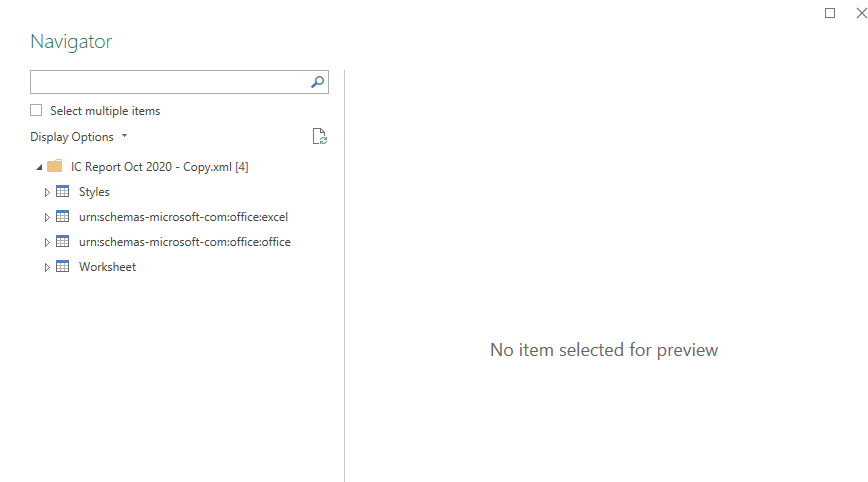Select IC Report Oct 2020 - Copy.xml
868x482 pixels.
(159, 167)
